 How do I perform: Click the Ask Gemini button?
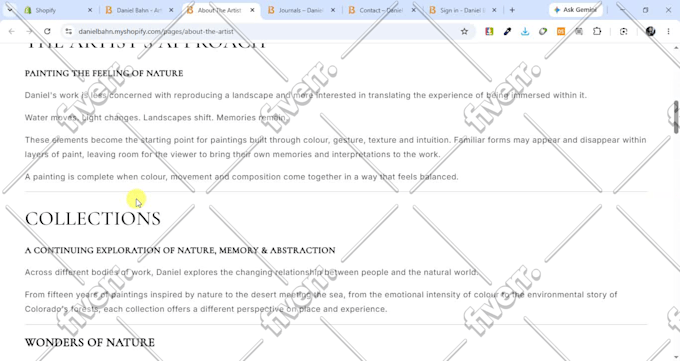575,10
